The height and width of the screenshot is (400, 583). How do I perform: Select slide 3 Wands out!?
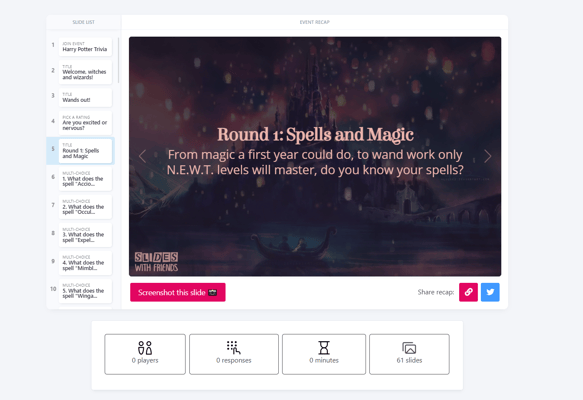pyautogui.click(x=85, y=97)
